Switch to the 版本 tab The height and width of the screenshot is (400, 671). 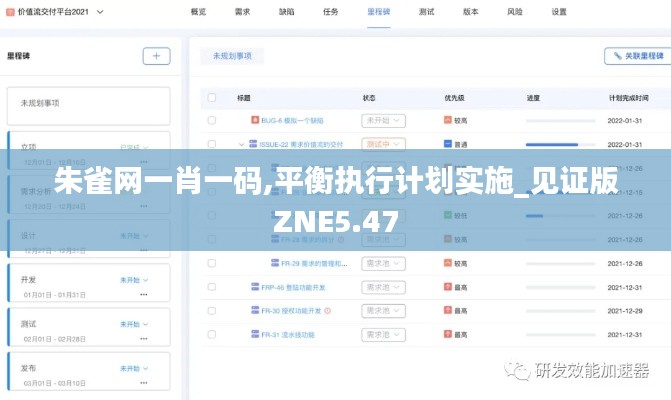[471, 12]
